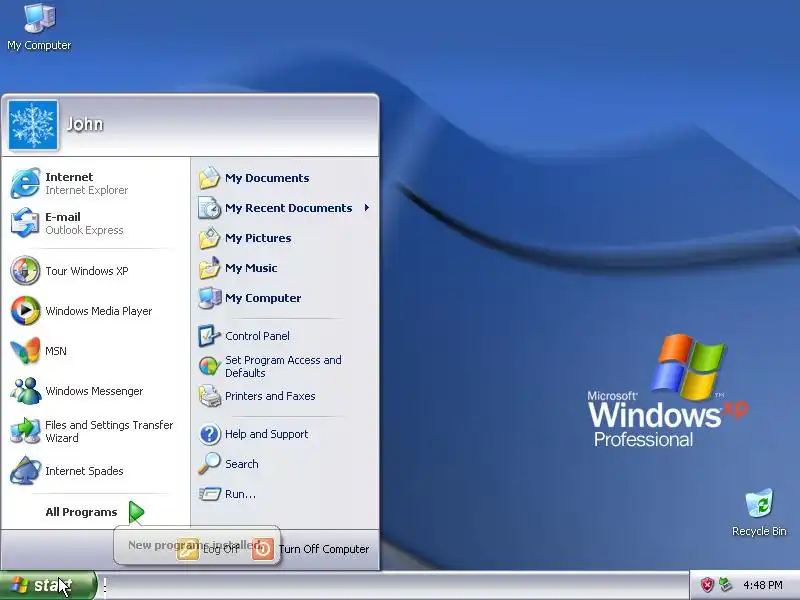
Task: Open MSN butterfly icon
Action: [x=24, y=351]
